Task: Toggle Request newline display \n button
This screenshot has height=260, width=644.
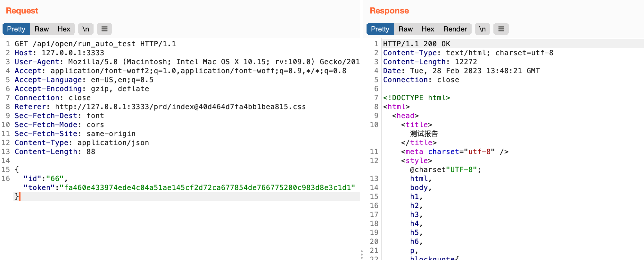Action: tap(86, 29)
